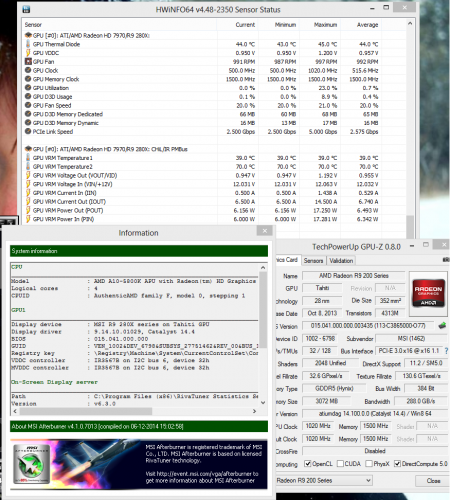
Task: Collapse the first GPU Radeon HD 7970 sensor group
Action: (28, 35)
